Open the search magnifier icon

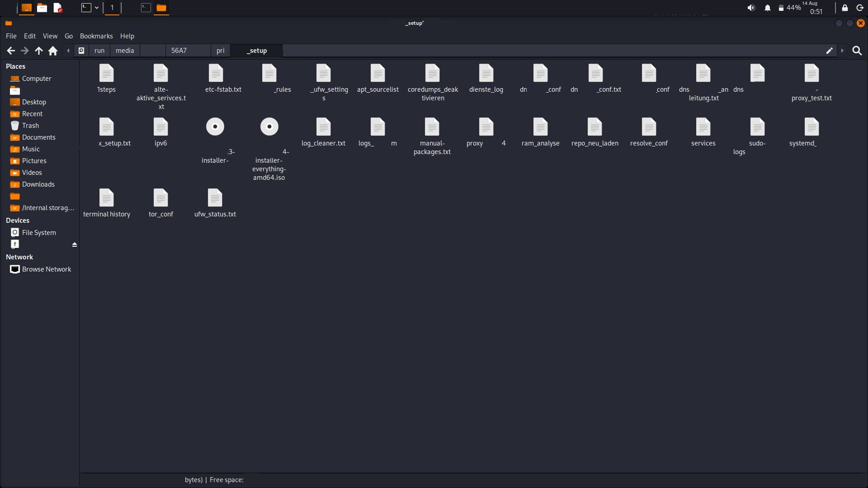[857, 51]
